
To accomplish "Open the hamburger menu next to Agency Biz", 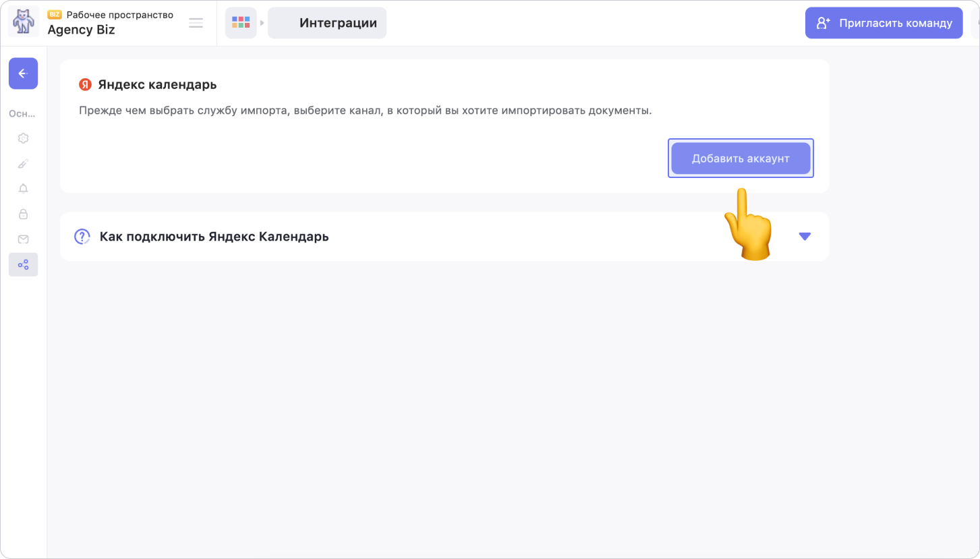I will click(x=196, y=23).
